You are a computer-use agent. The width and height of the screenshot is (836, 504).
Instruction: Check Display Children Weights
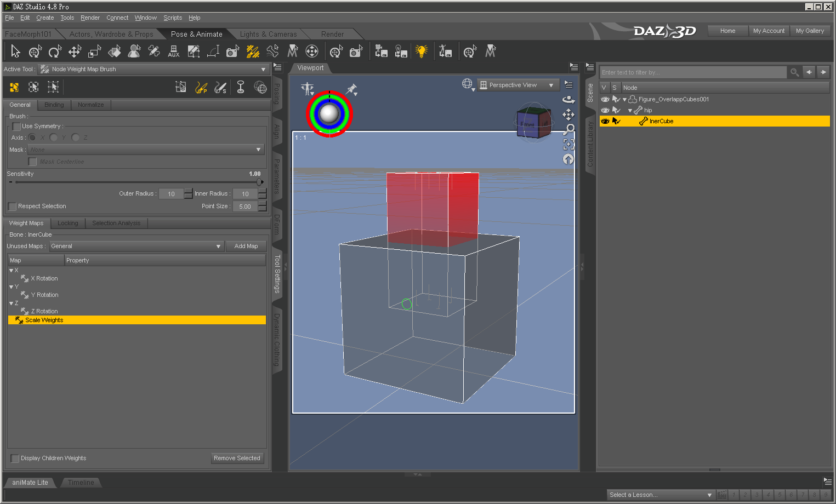pos(15,459)
